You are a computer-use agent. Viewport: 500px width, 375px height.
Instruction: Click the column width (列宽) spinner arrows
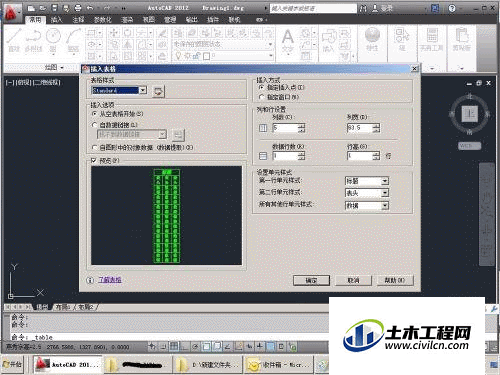click(x=376, y=128)
